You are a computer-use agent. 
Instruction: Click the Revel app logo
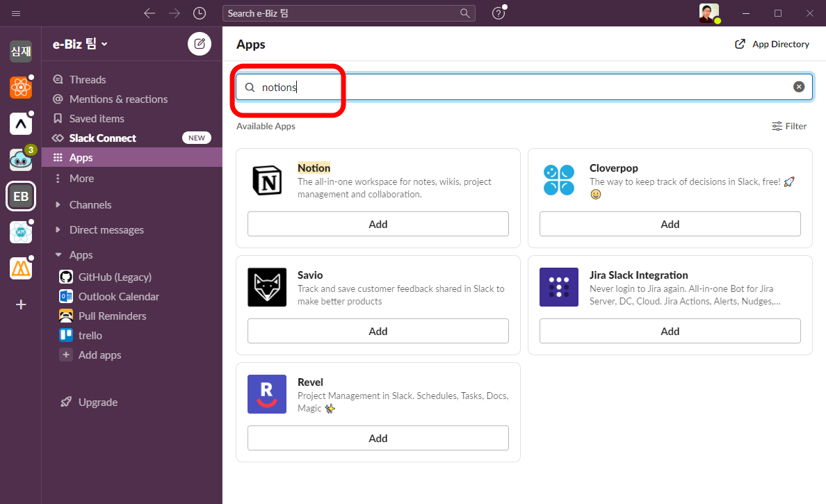(x=267, y=394)
